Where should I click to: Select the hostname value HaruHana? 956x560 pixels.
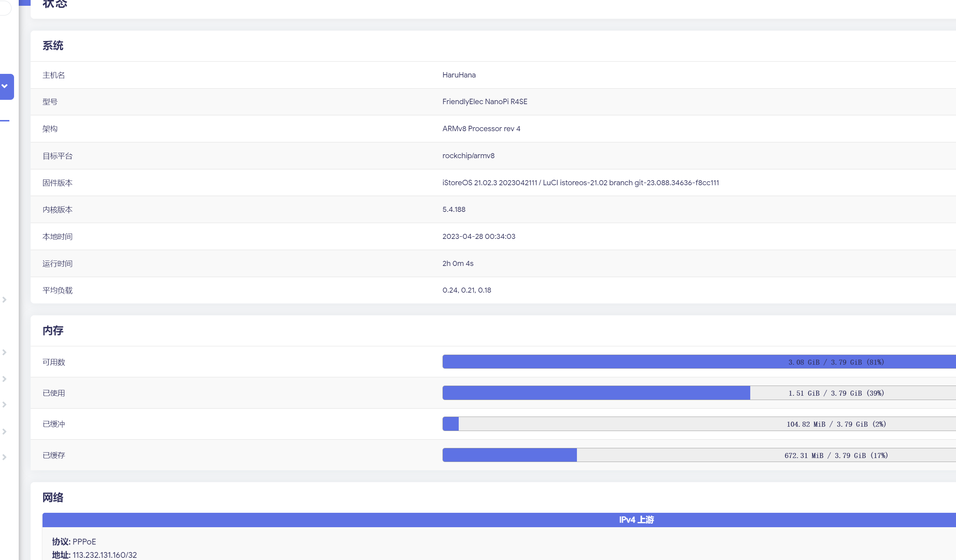tap(459, 75)
